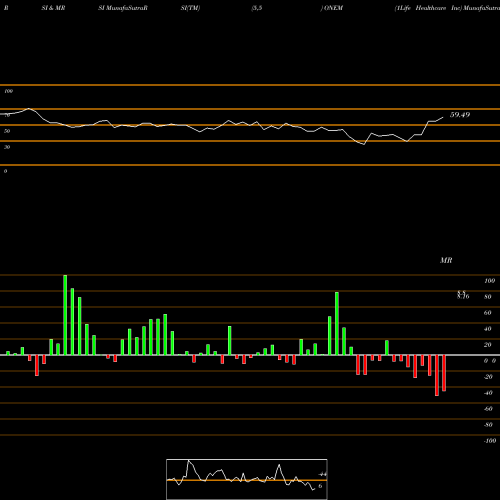
Task: Click the tallest green MR histogram bar
Action: tap(65, 315)
